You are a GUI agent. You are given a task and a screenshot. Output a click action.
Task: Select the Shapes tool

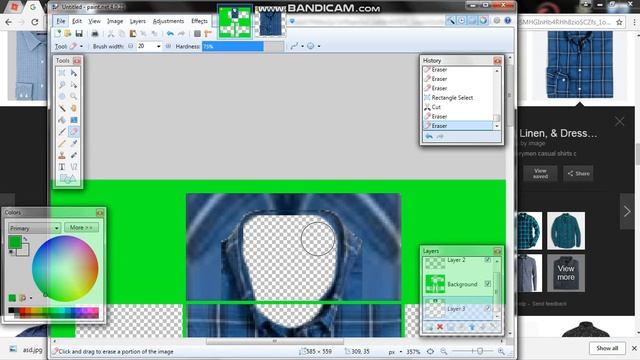click(x=68, y=179)
